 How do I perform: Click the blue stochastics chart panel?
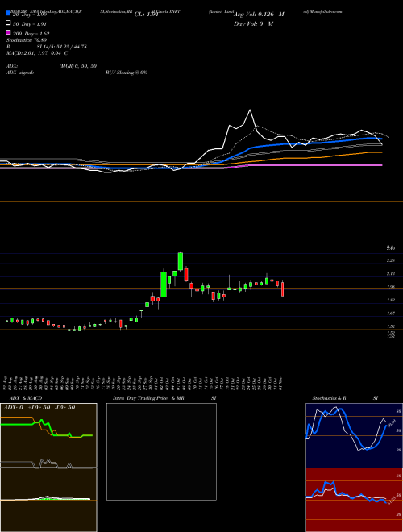tap(354, 435)
